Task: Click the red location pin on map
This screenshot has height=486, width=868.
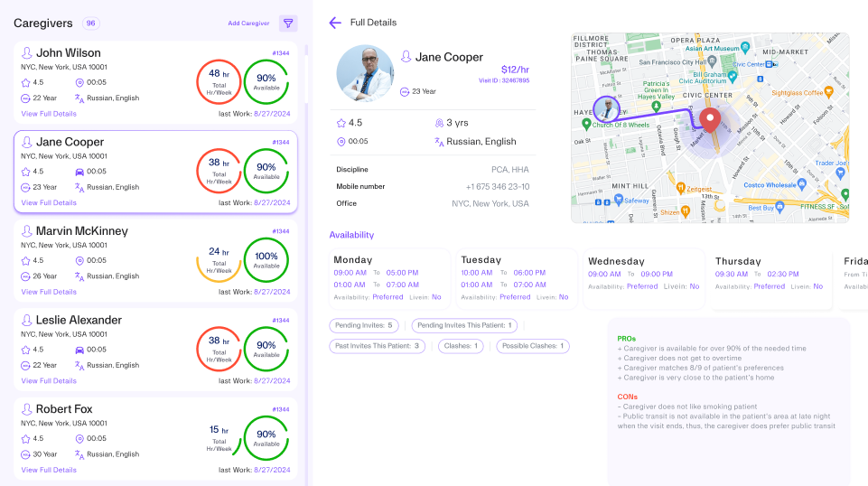Action: (x=710, y=120)
